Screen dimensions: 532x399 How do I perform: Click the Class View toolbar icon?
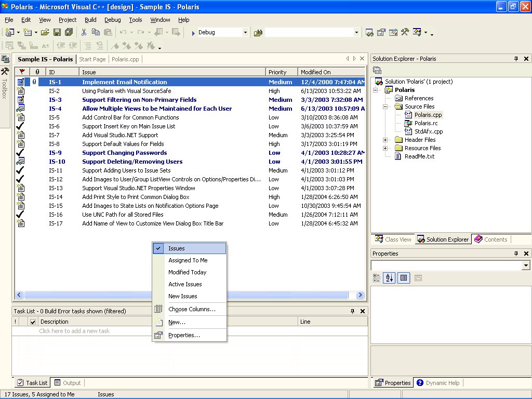tap(417, 33)
